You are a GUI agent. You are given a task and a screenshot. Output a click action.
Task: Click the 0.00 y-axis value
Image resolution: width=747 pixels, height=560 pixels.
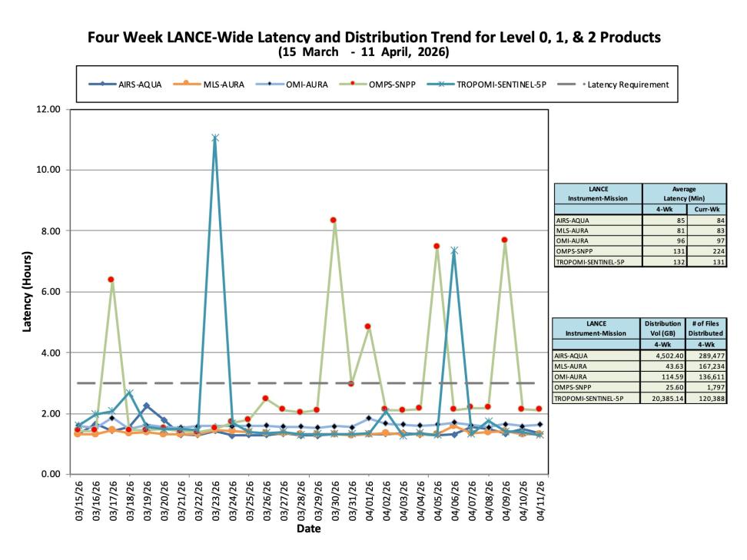[51, 474]
